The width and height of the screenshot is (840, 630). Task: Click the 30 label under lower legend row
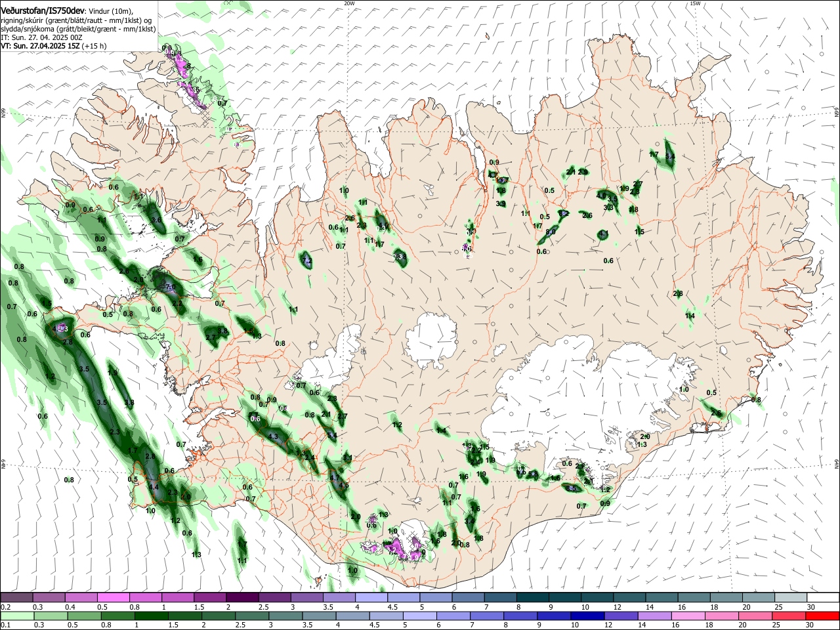click(x=810, y=625)
